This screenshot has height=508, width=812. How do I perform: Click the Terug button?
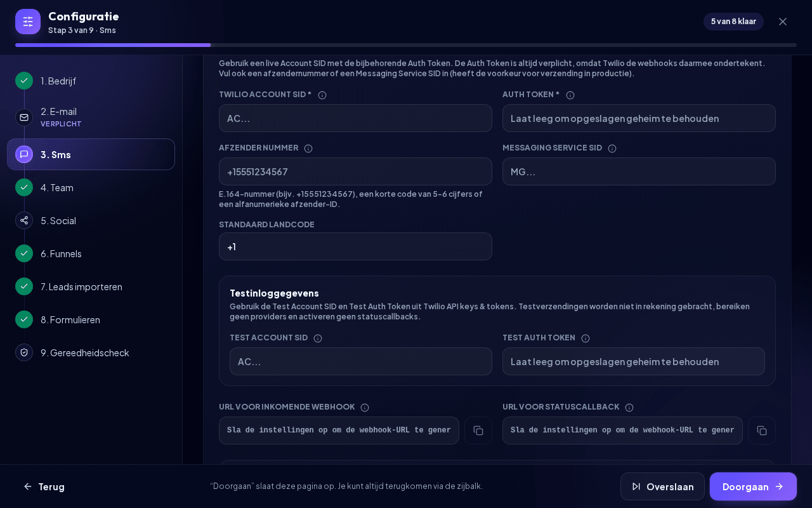[44, 486]
